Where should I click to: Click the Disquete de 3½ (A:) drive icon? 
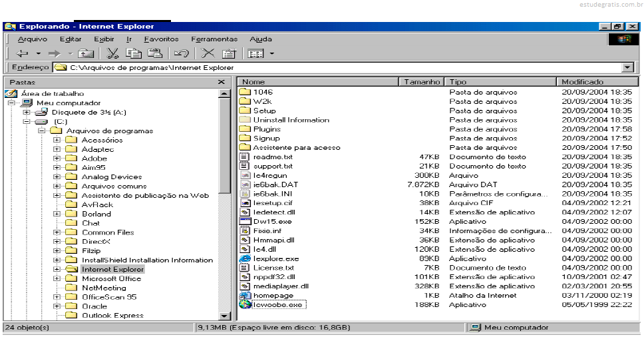pyautogui.click(x=41, y=112)
